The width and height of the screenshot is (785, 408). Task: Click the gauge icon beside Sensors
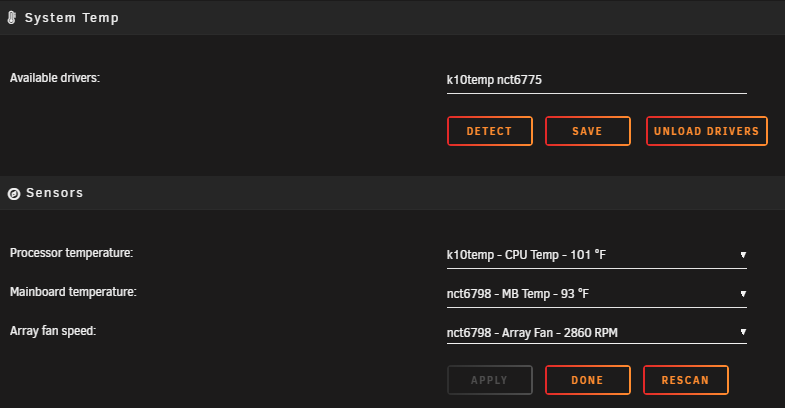point(14,194)
